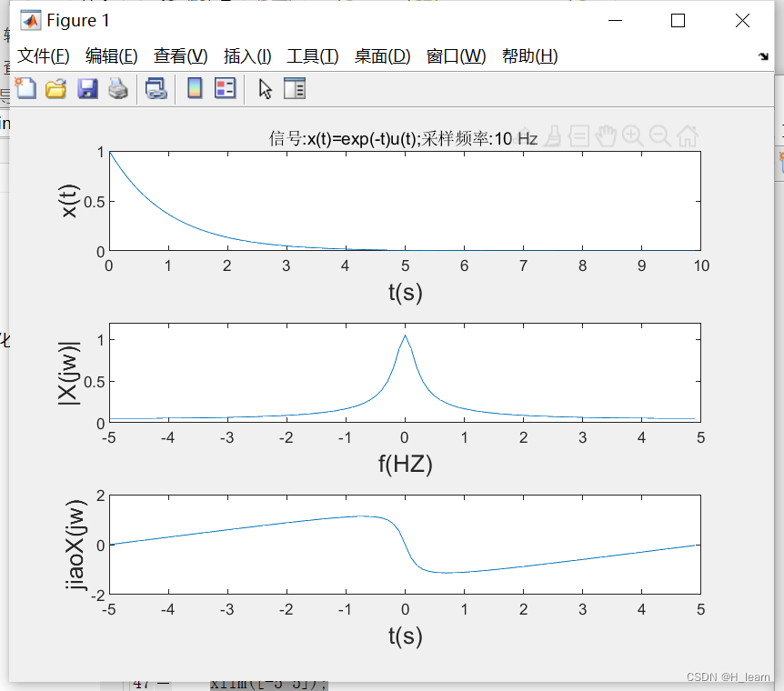Insert a legend via the toolbar icon
Image resolution: width=784 pixels, height=691 pixels.
coord(226,88)
